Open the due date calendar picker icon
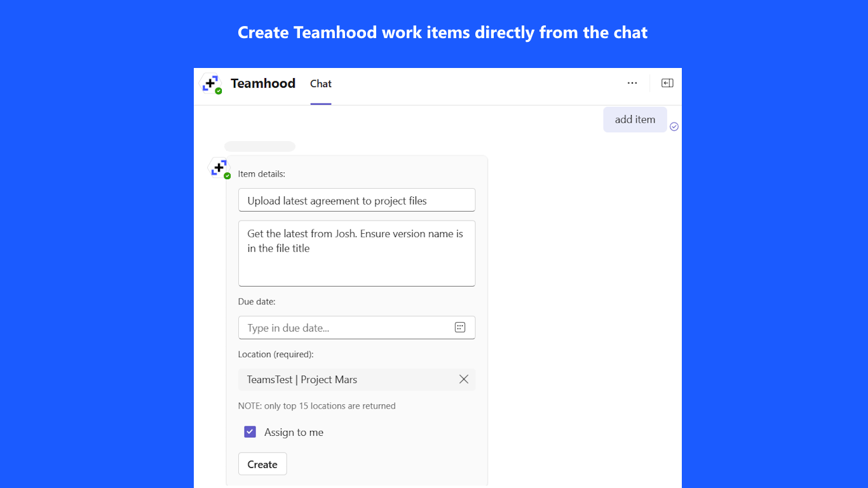The height and width of the screenshot is (488, 868). (x=460, y=327)
